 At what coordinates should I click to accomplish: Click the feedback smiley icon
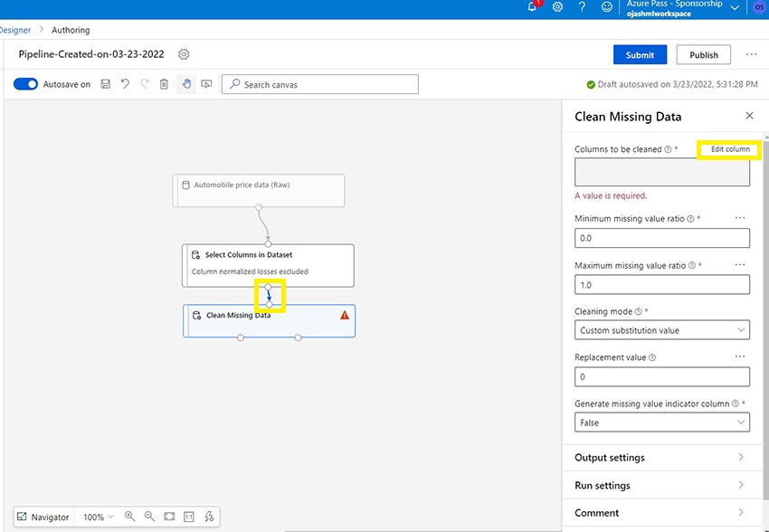[607, 7]
